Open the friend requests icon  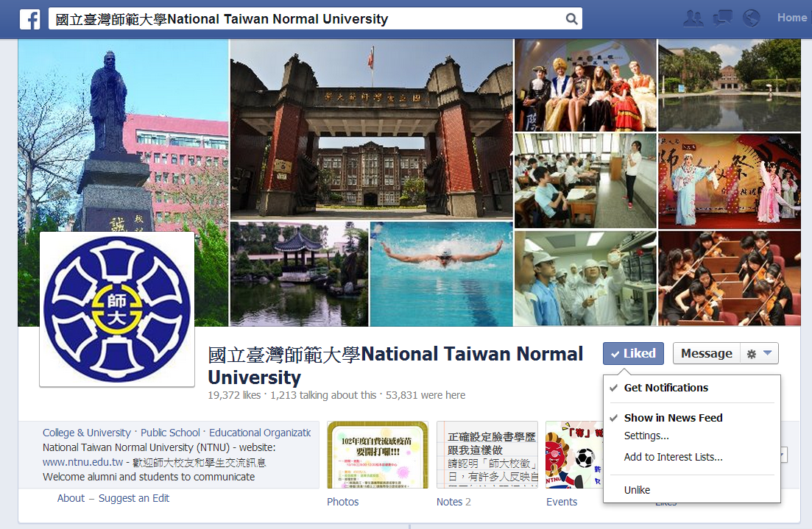click(693, 18)
